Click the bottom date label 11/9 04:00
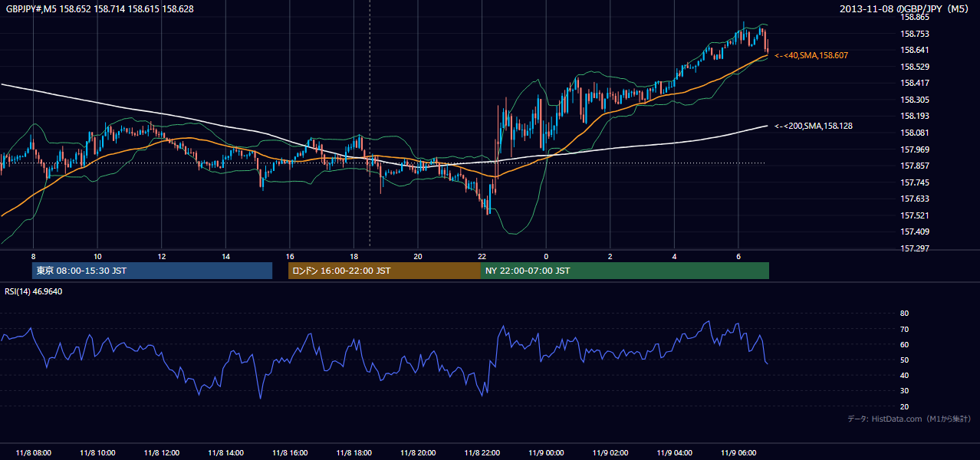This screenshot has width=980, height=460. point(675,453)
